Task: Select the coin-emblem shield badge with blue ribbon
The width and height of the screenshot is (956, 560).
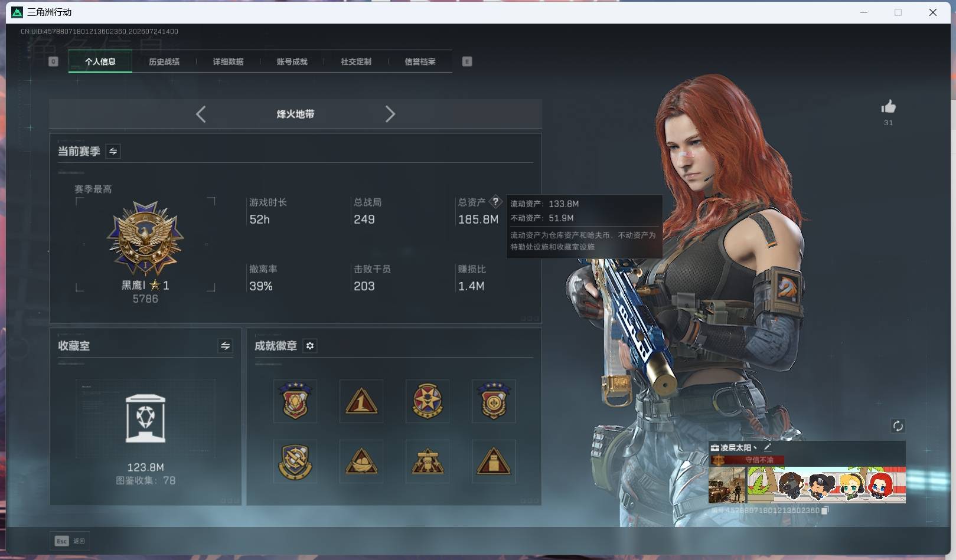Action: coord(494,401)
